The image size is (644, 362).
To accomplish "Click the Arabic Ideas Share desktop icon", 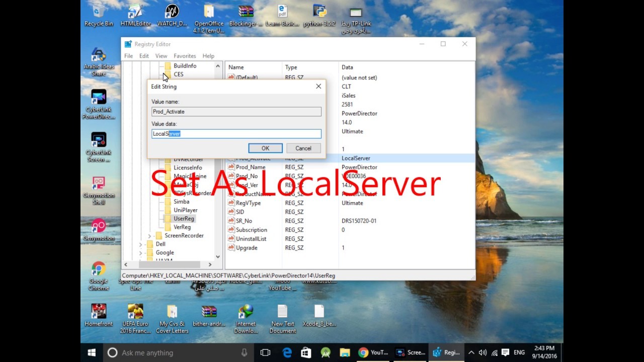I will click(x=99, y=62).
